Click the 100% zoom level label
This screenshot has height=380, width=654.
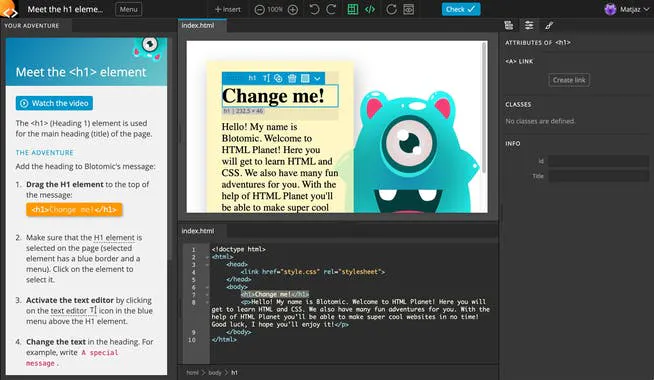click(x=275, y=9)
